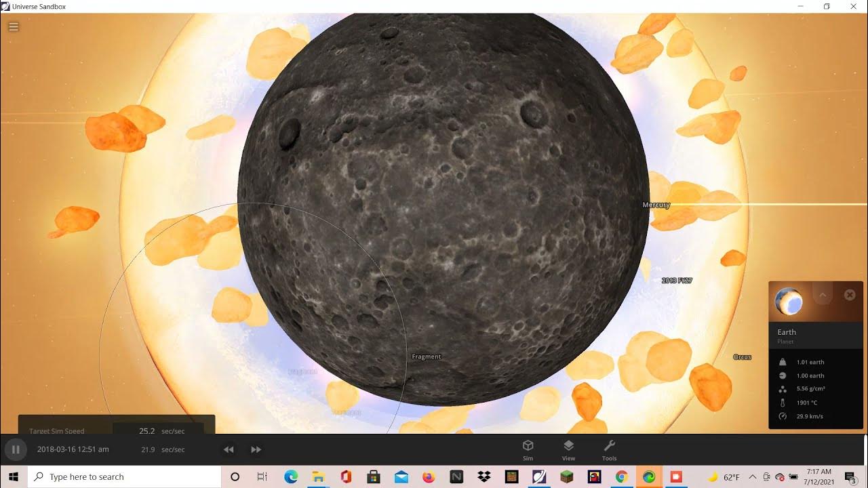Expand the Earth properties panel chevron
Viewport: 868px width, 488px height.
point(823,296)
